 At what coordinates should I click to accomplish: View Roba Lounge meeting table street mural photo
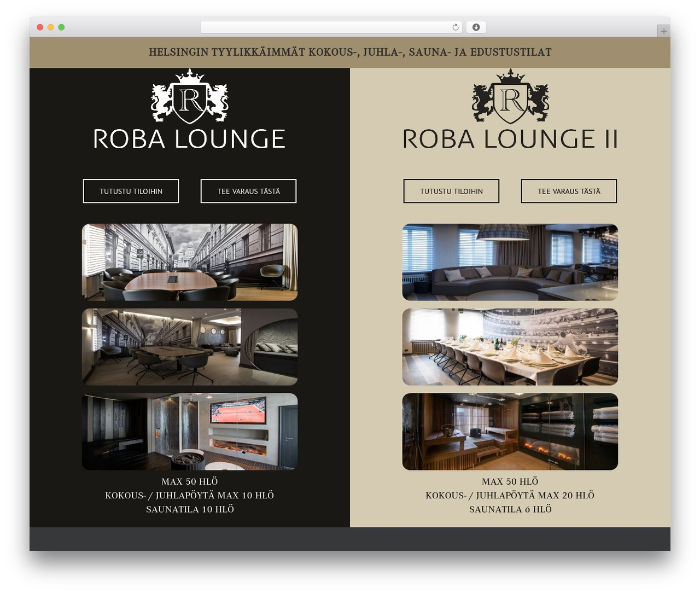190,262
